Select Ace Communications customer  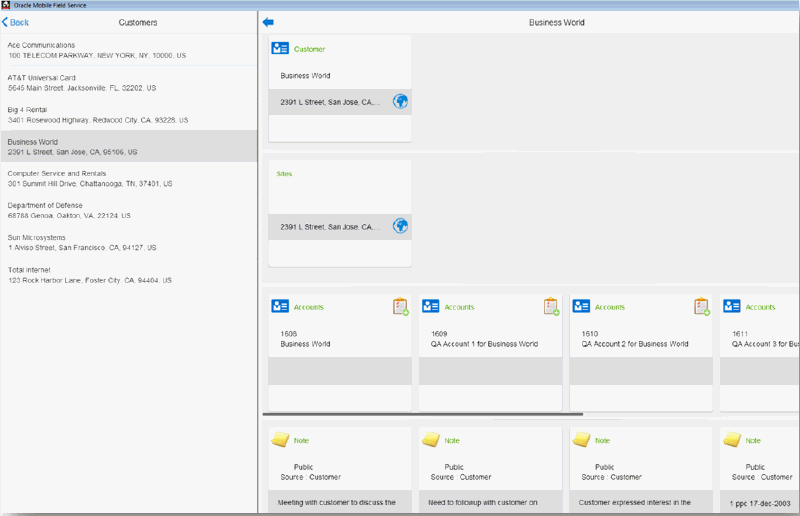tap(129, 50)
